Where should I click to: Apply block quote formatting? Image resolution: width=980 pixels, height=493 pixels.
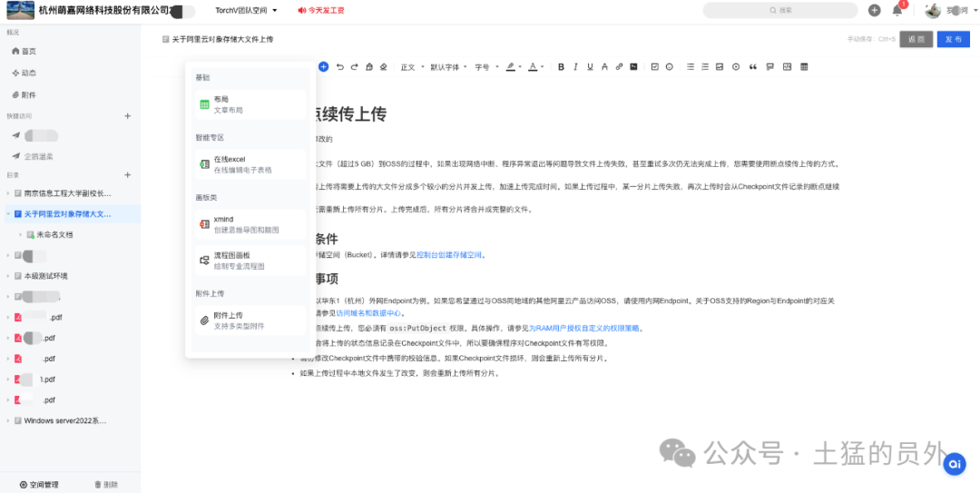(752, 67)
